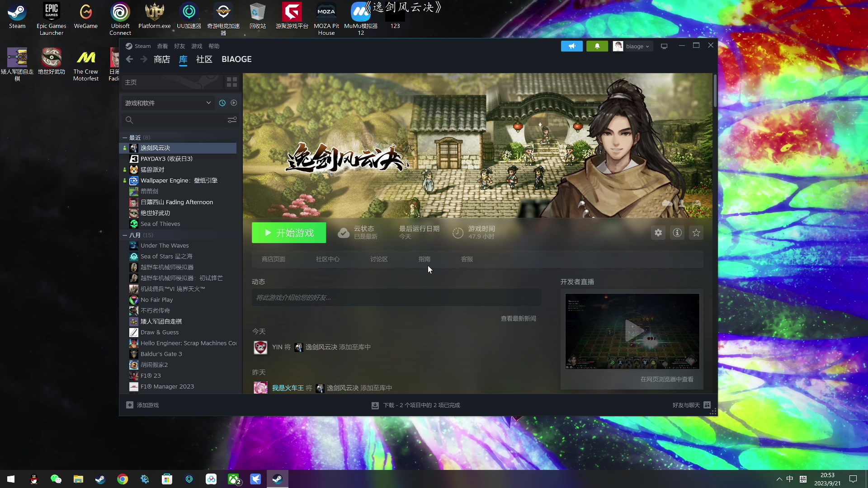868x488 pixels.
Task: Open biaoge account dropdown
Action: (632, 46)
